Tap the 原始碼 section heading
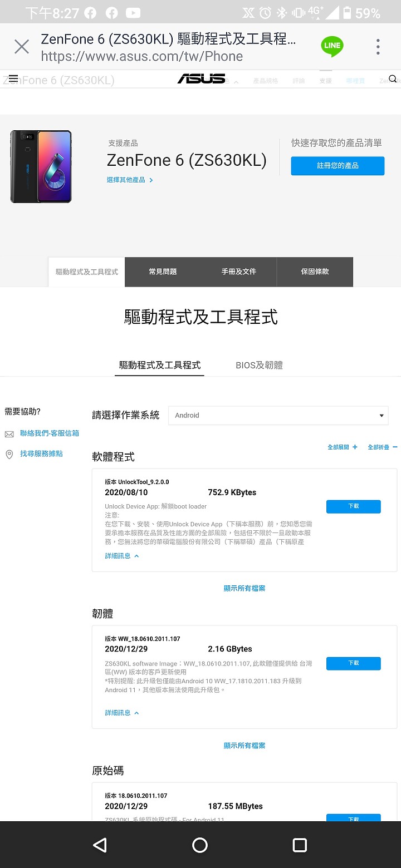401x868 pixels. click(108, 771)
